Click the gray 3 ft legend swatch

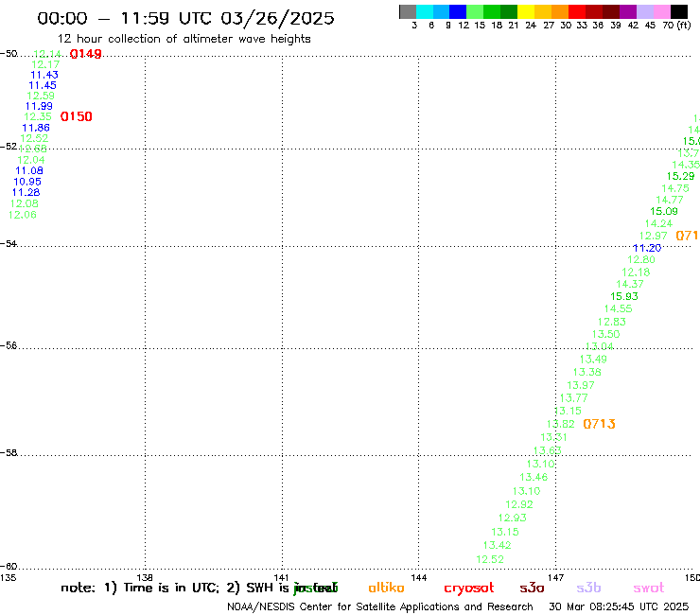click(408, 11)
